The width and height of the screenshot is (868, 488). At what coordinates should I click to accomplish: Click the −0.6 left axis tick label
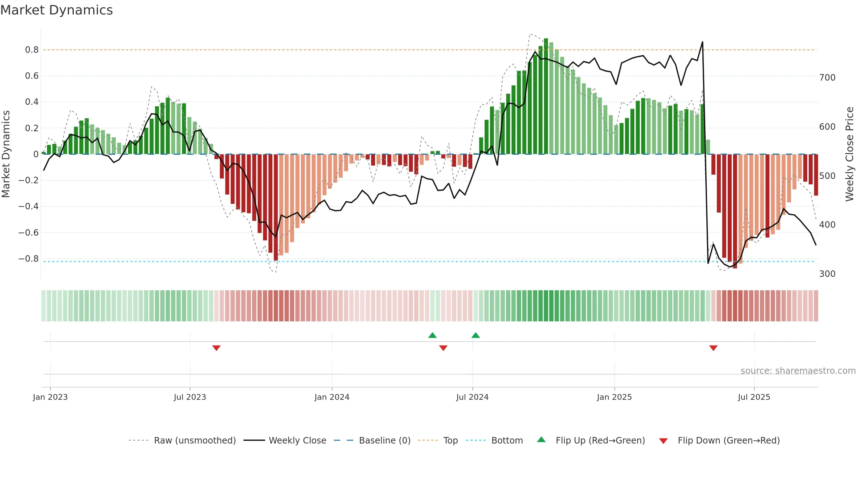pyautogui.click(x=29, y=233)
